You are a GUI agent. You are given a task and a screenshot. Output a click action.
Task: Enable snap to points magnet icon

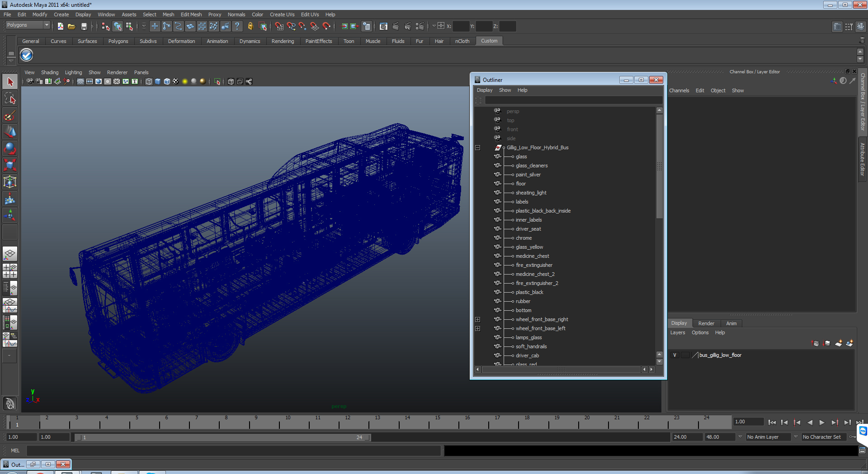pyautogui.click(x=302, y=26)
